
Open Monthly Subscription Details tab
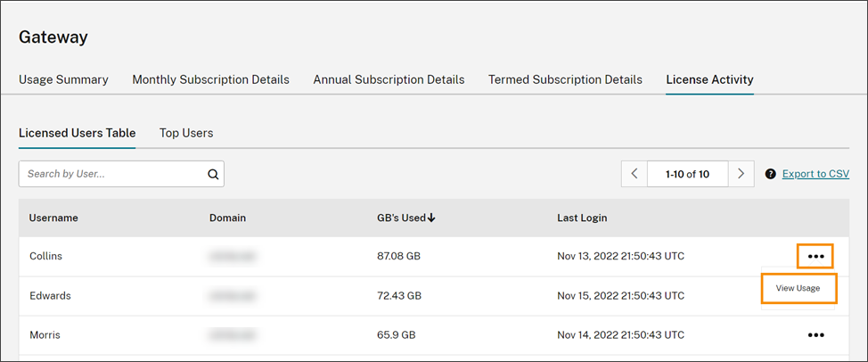210,79
